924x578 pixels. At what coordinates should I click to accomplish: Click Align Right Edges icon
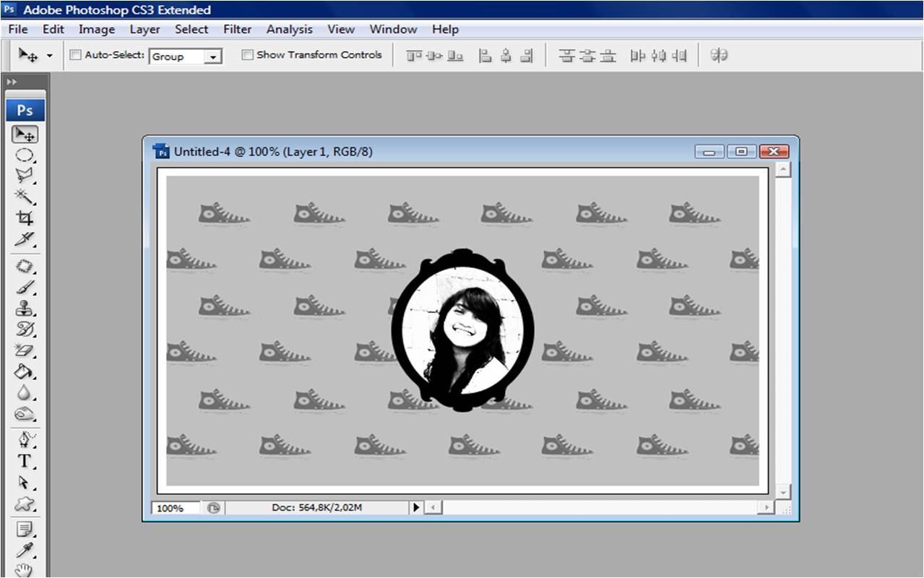coord(526,56)
